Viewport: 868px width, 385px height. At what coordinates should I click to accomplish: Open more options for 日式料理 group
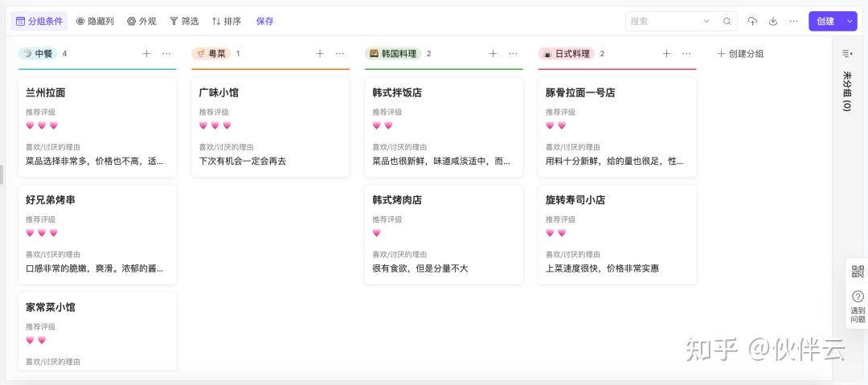pyautogui.click(x=686, y=54)
